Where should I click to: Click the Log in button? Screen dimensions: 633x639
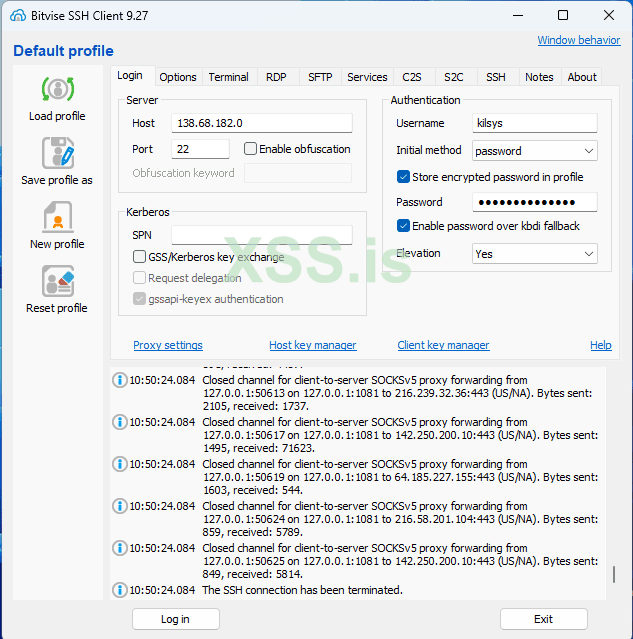point(176,619)
